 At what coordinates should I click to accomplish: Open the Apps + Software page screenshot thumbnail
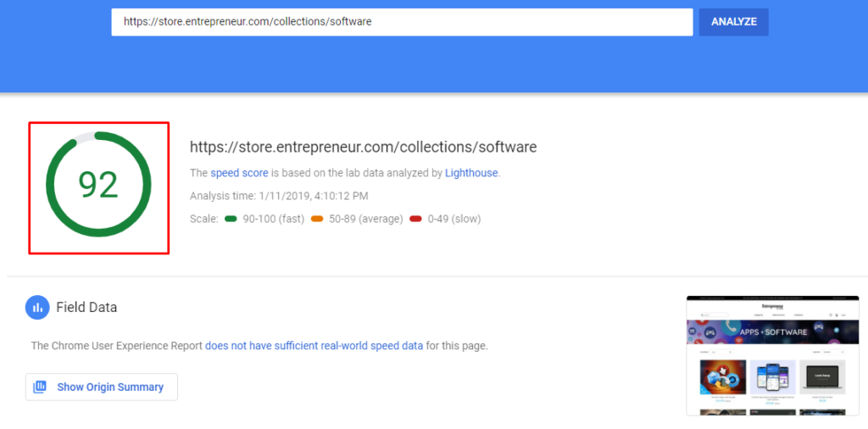point(773,355)
